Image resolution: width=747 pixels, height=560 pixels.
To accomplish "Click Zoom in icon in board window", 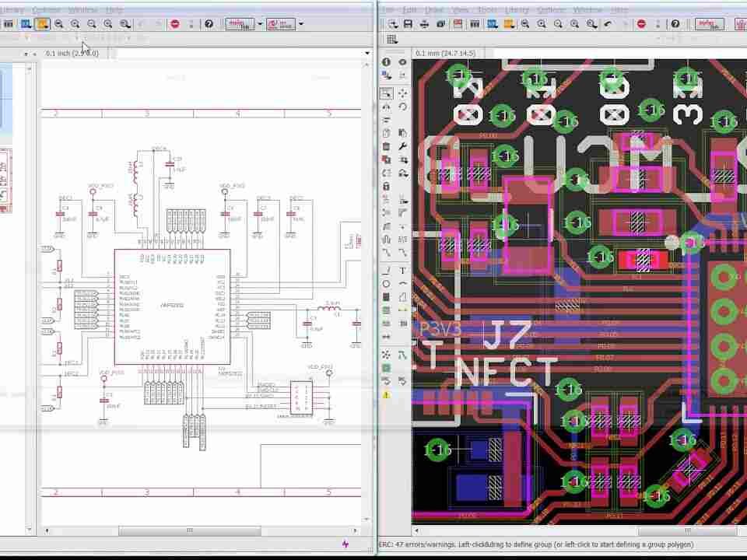I will pos(542,24).
